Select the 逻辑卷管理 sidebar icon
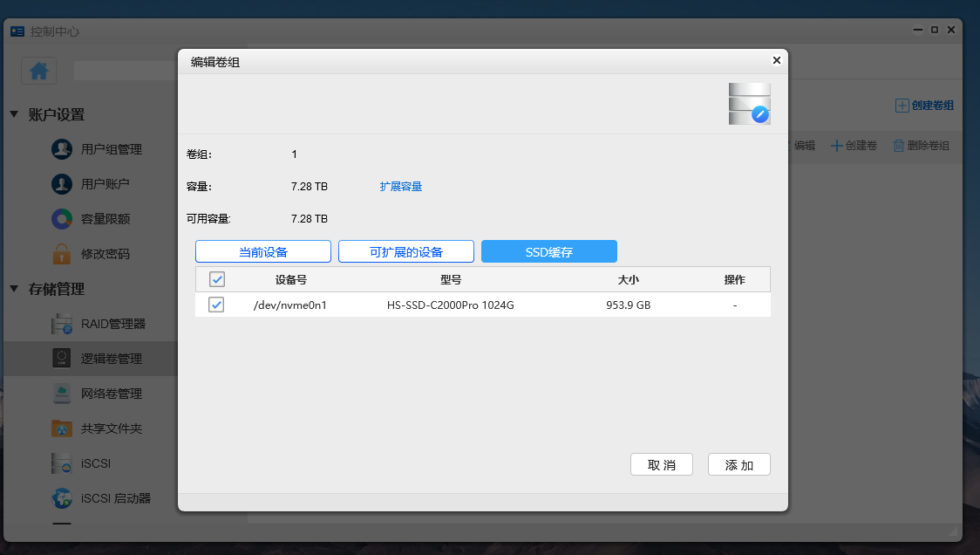Image resolution: width=980 pixels, height=555 pixels. tap(61, 358)
